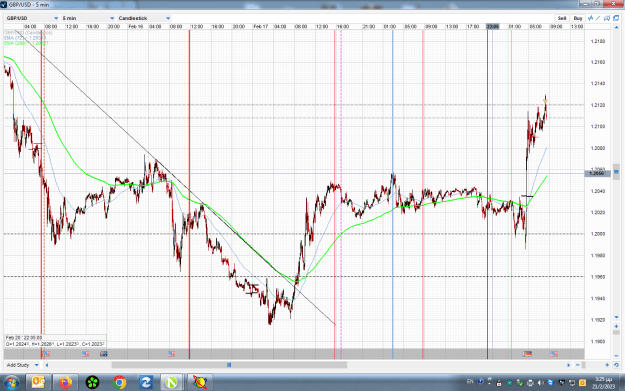
Task: Expand the Add Study dropdown
Action: 22,365
